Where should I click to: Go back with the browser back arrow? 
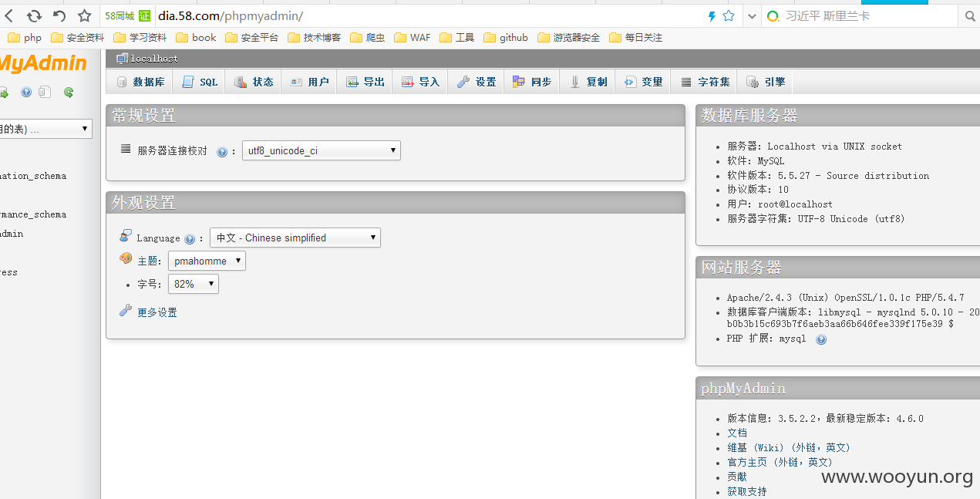point(8,15)
